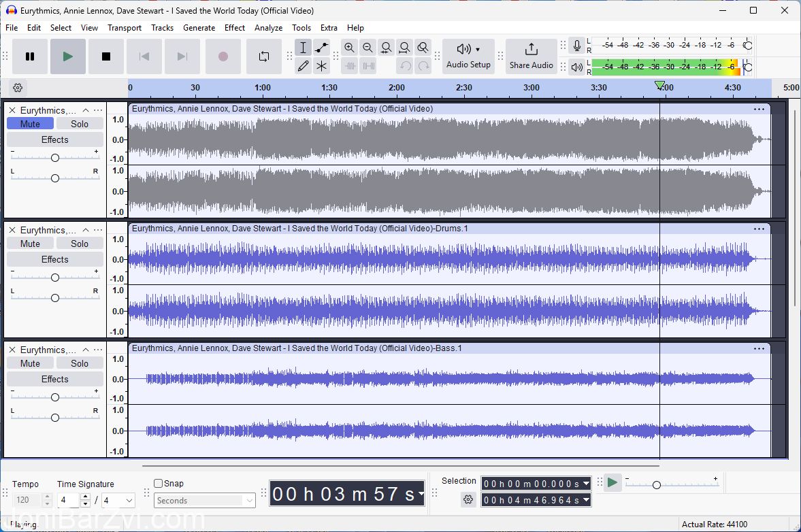Screen dimensions: 801x532
Task: Choose the Multi-tool asterisk icon
Action: tap(321, 66)
